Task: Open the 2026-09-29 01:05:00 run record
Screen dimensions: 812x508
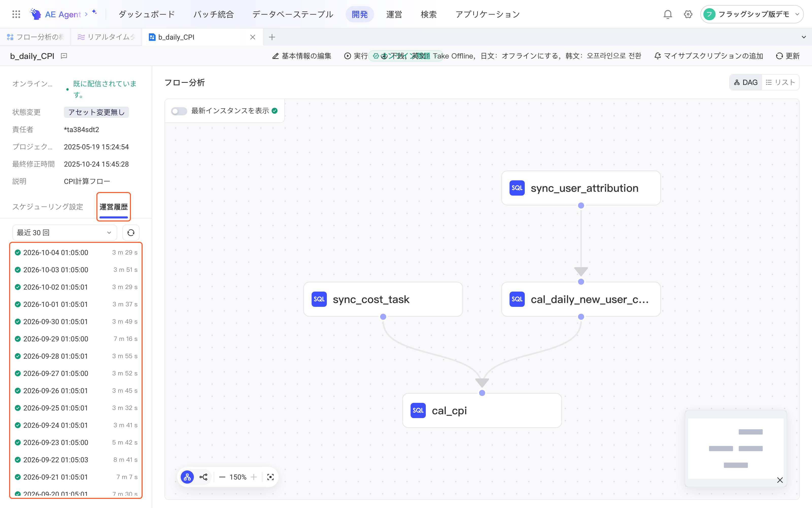Action: click(x=76, y=339)
